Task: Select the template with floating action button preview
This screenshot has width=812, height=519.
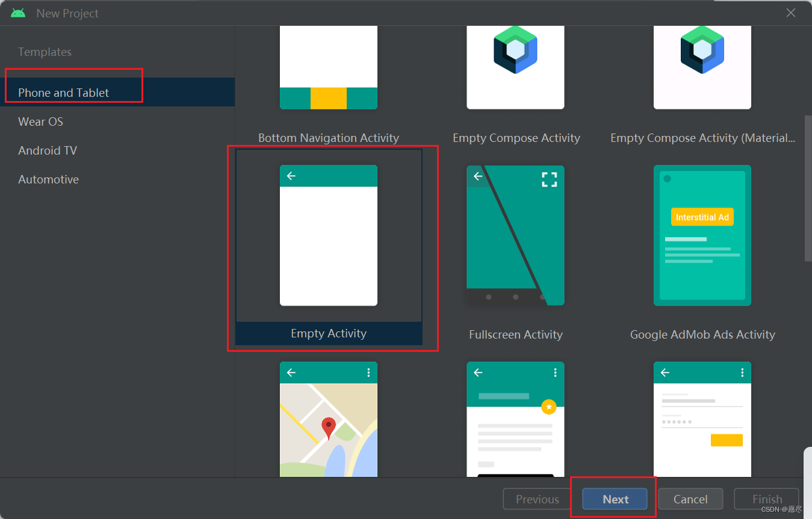Action: [x=515, y=421]
